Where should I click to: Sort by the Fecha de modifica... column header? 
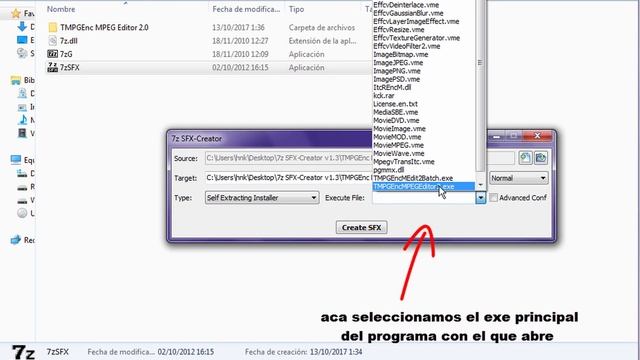coord(246,9)
